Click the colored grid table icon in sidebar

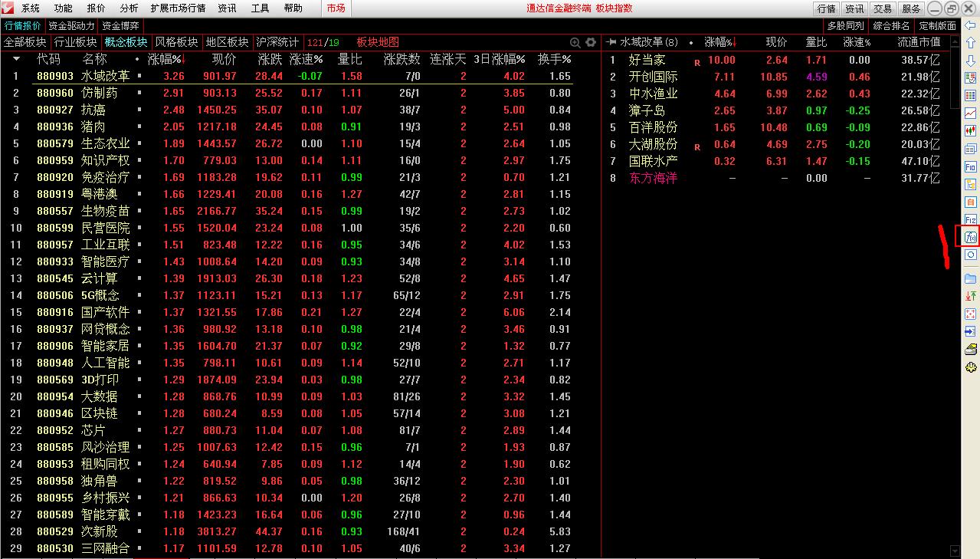coord(970,96)
